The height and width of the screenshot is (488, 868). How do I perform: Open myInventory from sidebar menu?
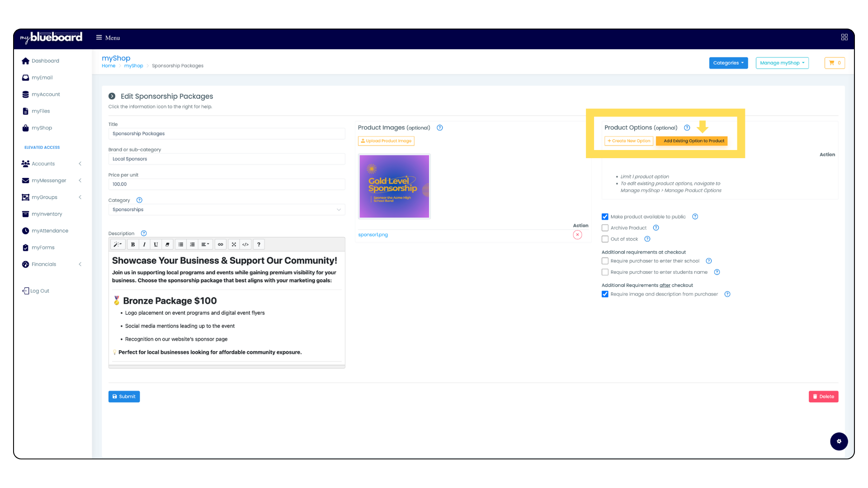click(x=47, y=214)
